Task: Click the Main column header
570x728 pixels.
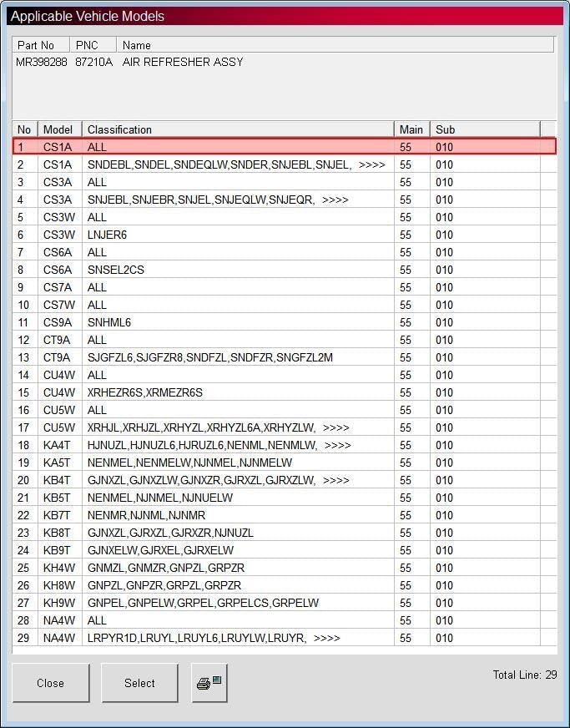Action: [412, 129]
